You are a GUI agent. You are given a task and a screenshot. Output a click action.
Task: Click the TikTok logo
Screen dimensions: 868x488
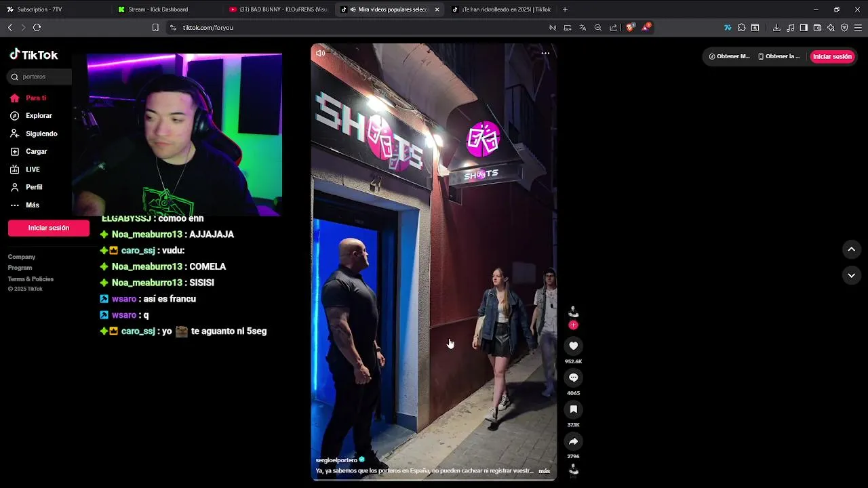pyautogui.click(x=34, y=55)
